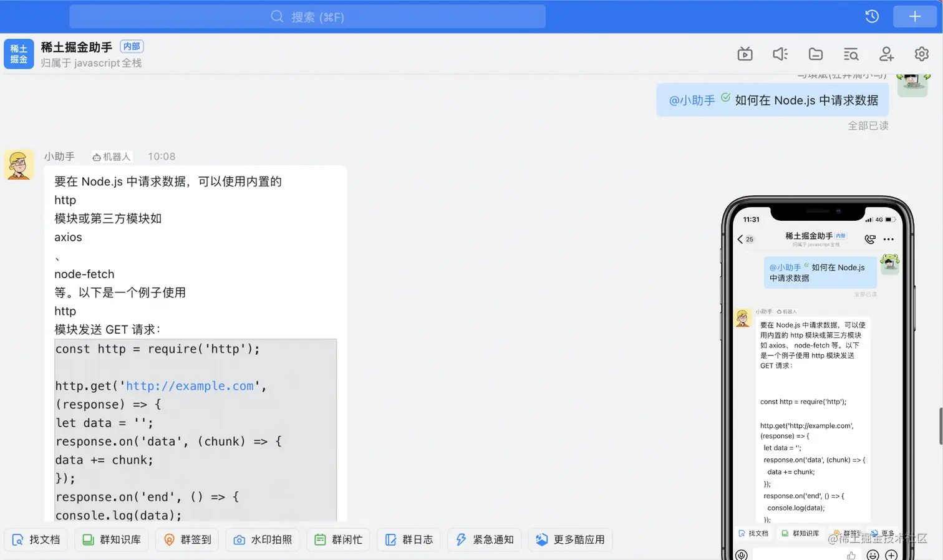Tap circled plus icon in phone
This screenshot has width=943, height=560.
point(891,555)
